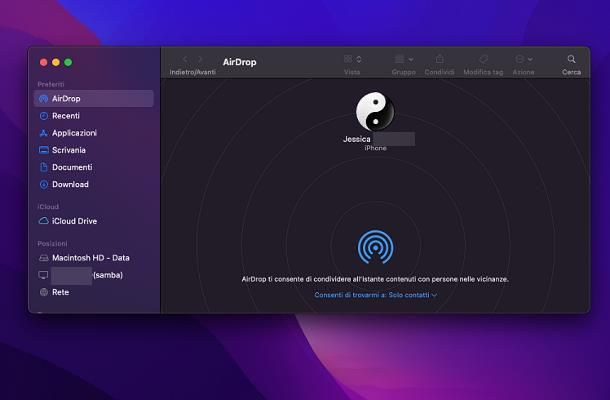Click the AirDrop description text

tap(375, 279)
